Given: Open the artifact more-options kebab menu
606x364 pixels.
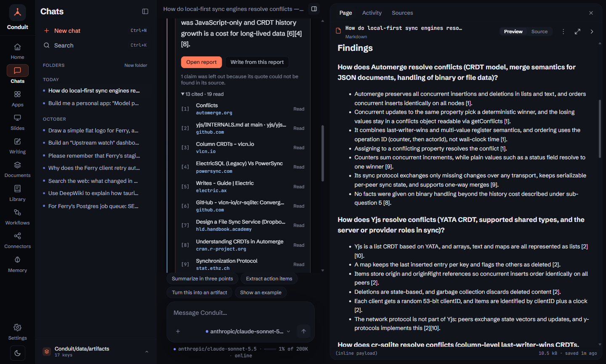Looking at the screenshot, I should [x=563, y=32].
